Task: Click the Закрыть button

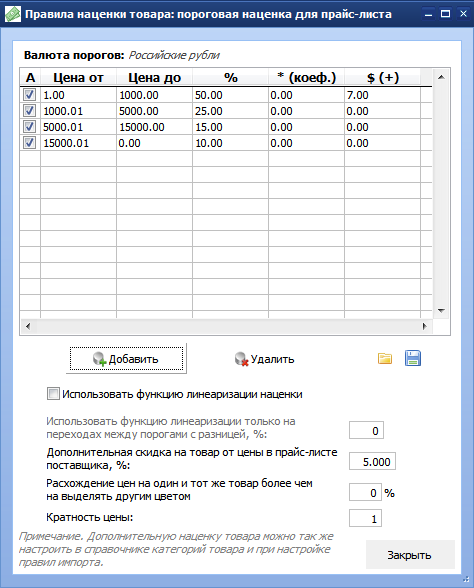Action: click(x=410, y=555)
